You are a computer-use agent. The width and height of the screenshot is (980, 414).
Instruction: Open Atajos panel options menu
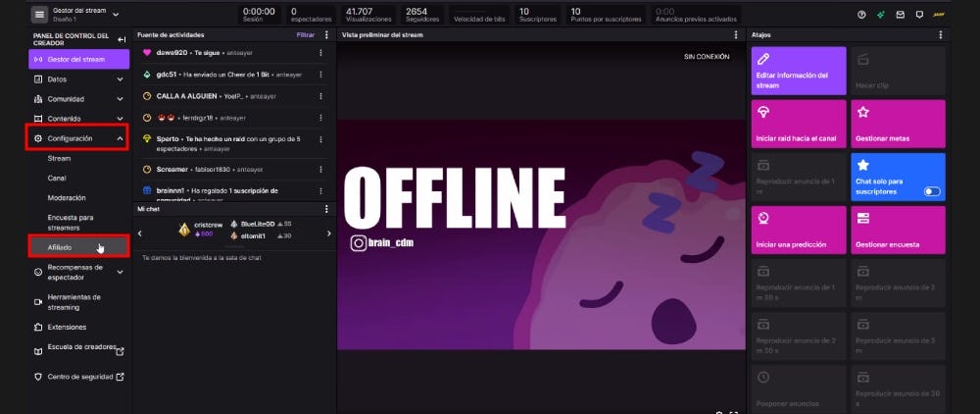[x=940, y=35]
